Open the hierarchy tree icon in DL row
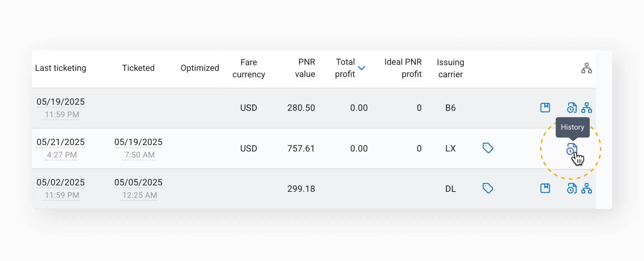Viewport: 644px width, 261px height. pyautogui.click(x=586, y=188)
